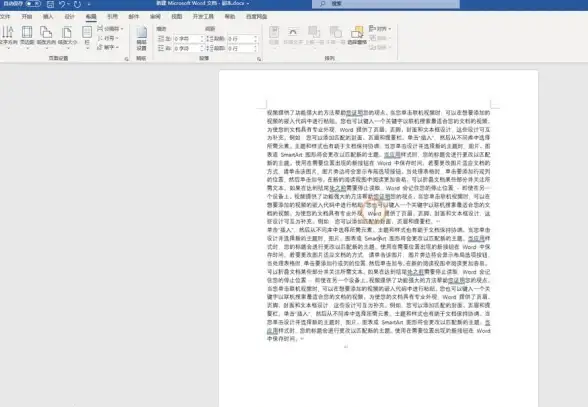Click the 稿纸 group label
The image size is (588, 407).
click(141, 59)
